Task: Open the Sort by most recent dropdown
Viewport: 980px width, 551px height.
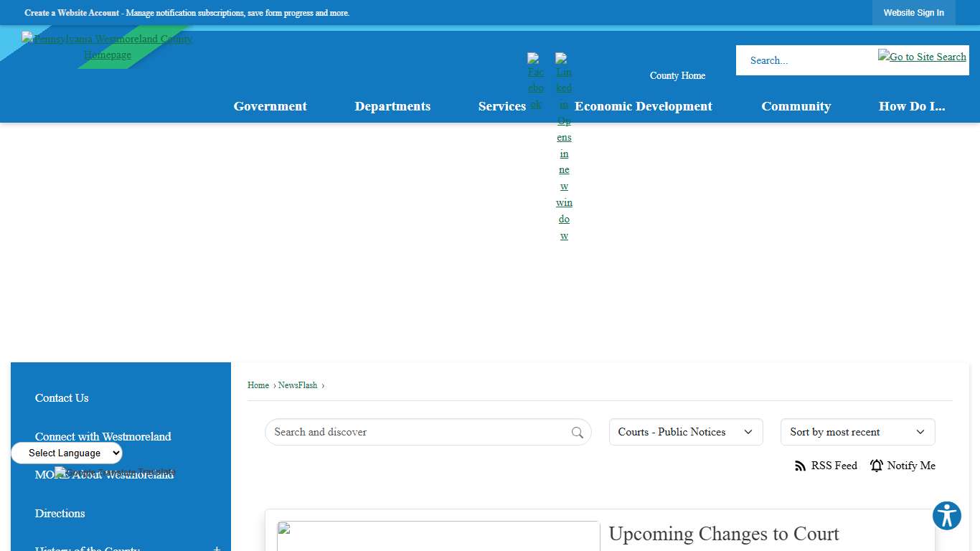Action: pyautogui.click(x=857, y=432)
